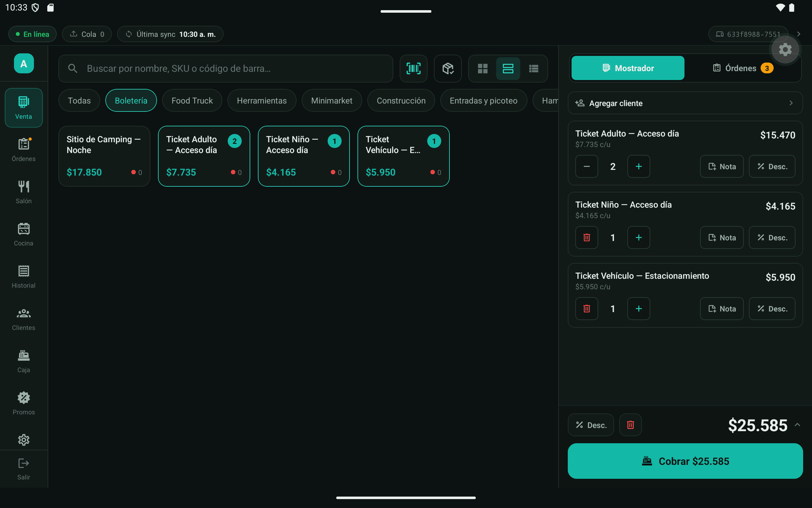Open the Cocina section
Screen dimensions: 812x508
click(23, 235)
